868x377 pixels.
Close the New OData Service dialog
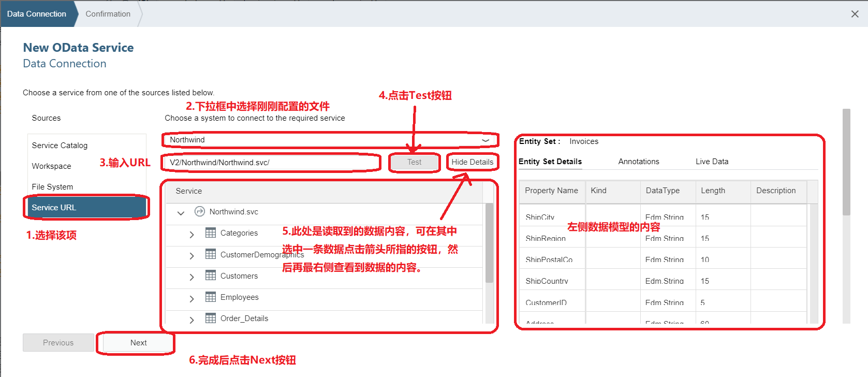[855, 14]
